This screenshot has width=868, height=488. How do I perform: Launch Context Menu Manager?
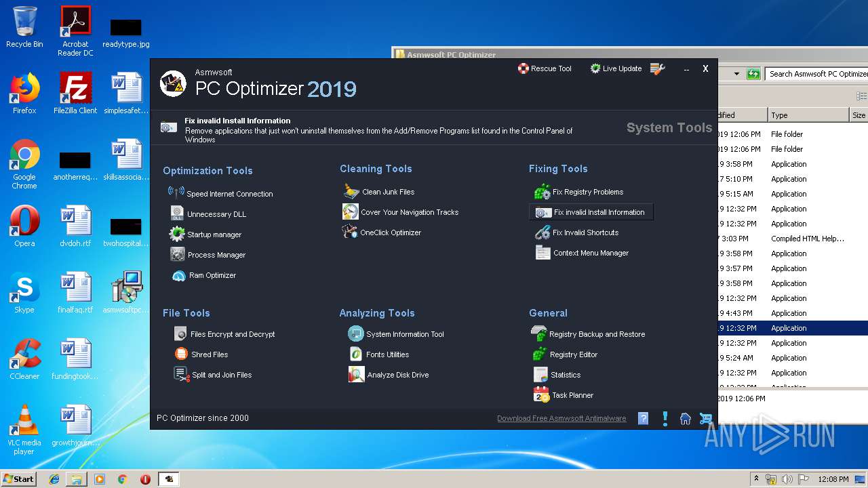[x=582, y=253]
